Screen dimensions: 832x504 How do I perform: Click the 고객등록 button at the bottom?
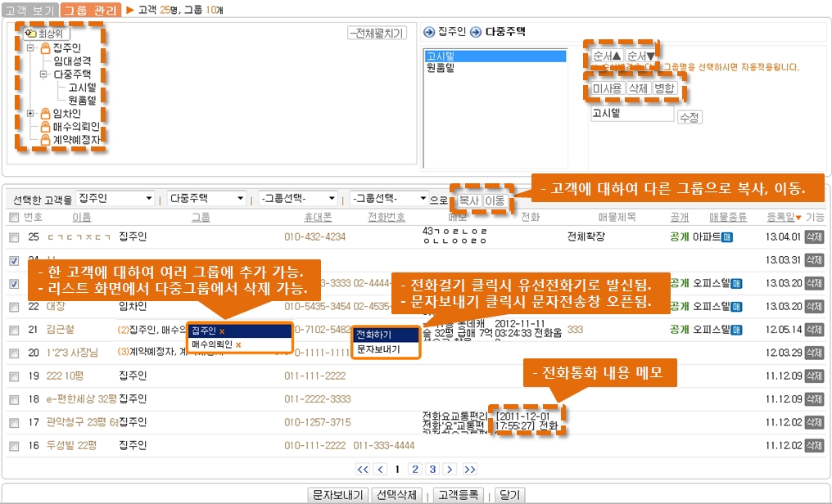click(x=459, y=495)
